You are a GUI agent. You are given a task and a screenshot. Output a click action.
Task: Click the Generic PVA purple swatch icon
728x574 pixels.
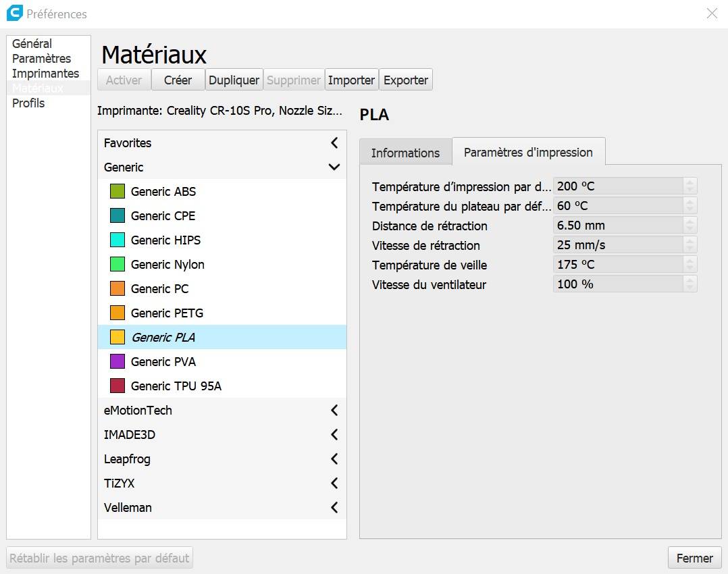(x=118, y=362)
